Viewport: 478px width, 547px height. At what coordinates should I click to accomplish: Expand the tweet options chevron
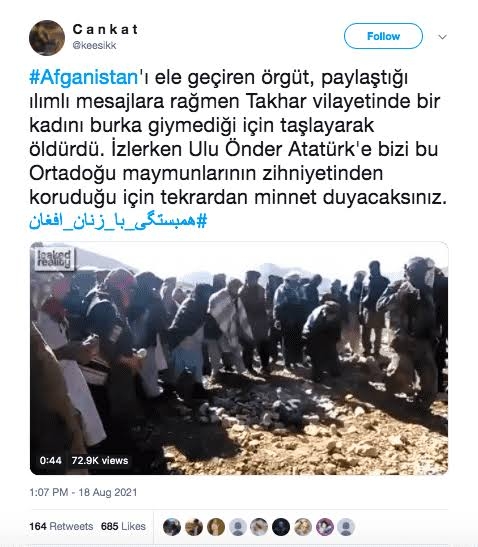[x=442, y=37]
